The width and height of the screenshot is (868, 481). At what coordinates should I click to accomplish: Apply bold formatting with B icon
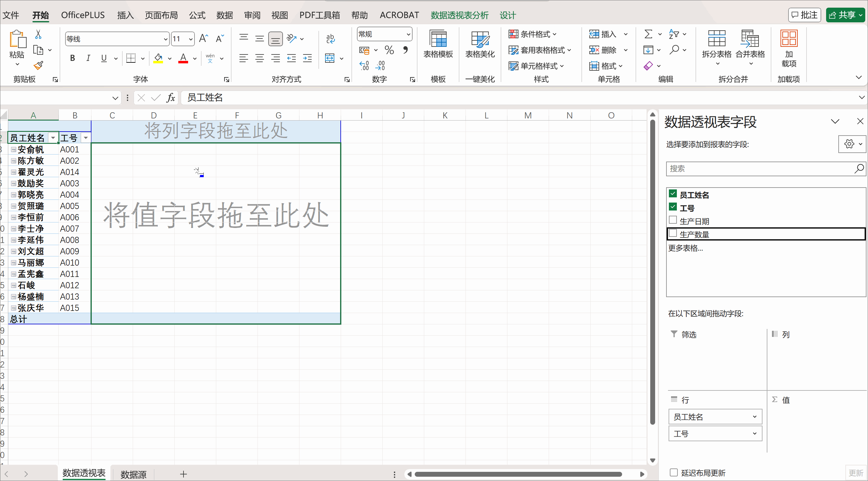tap(72, 58)
